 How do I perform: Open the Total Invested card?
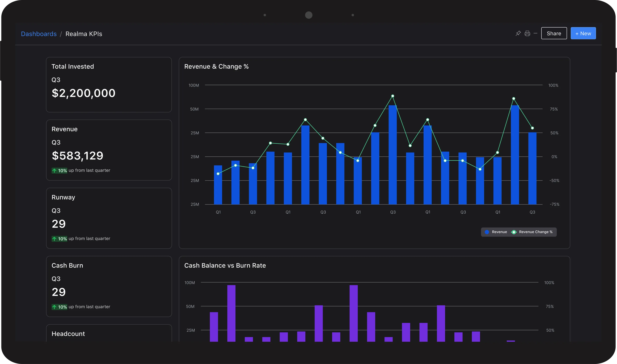(109, 85)
